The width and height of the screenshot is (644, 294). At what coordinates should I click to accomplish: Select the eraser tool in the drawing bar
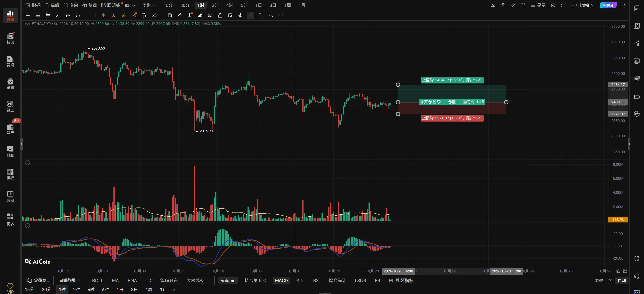tap(200, 16)
